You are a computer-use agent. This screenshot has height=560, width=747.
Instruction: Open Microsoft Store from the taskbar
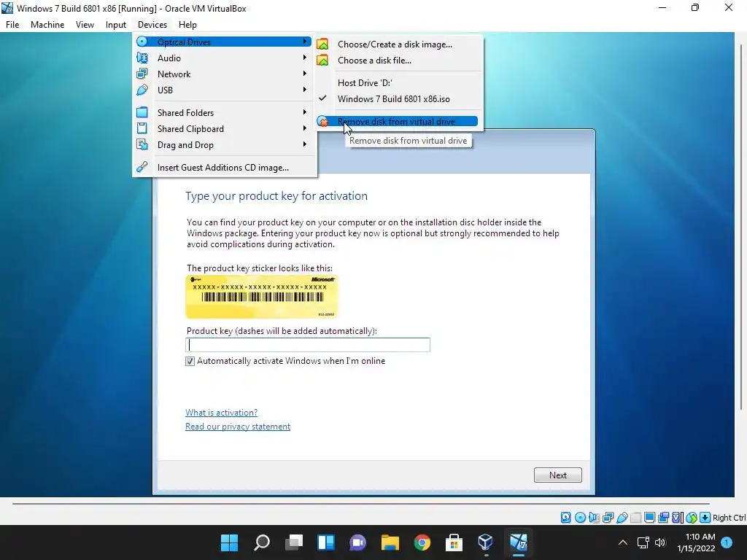pyautogui.click(x=454, y=542)
